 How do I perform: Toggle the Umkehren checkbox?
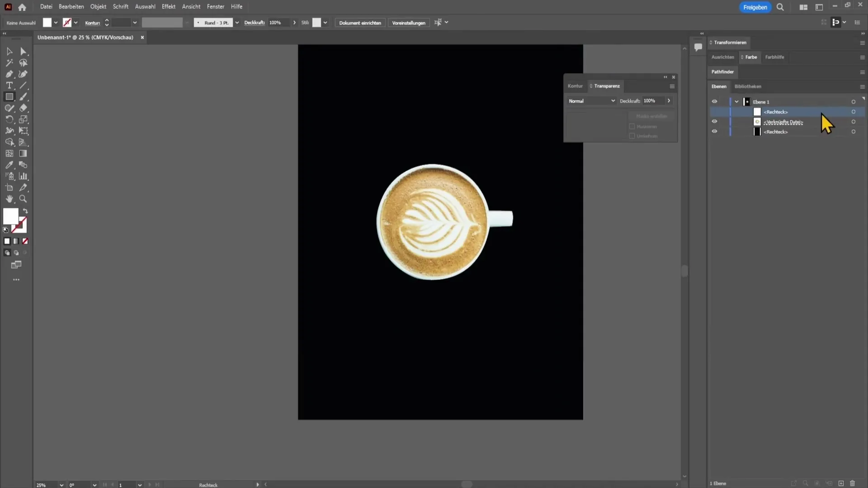[x=632, y=136]
